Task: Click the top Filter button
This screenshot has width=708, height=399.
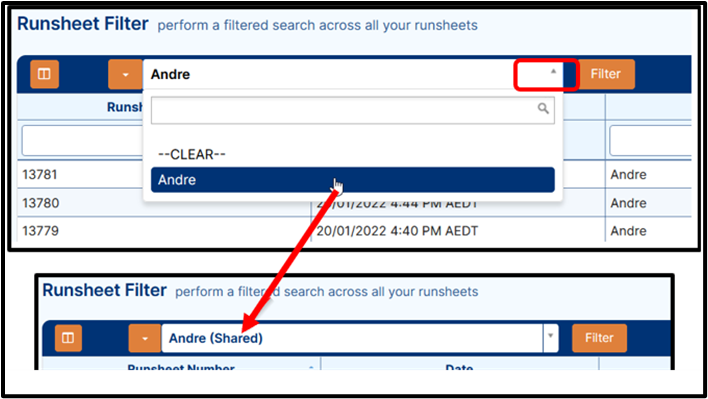Action: [606, 74]
